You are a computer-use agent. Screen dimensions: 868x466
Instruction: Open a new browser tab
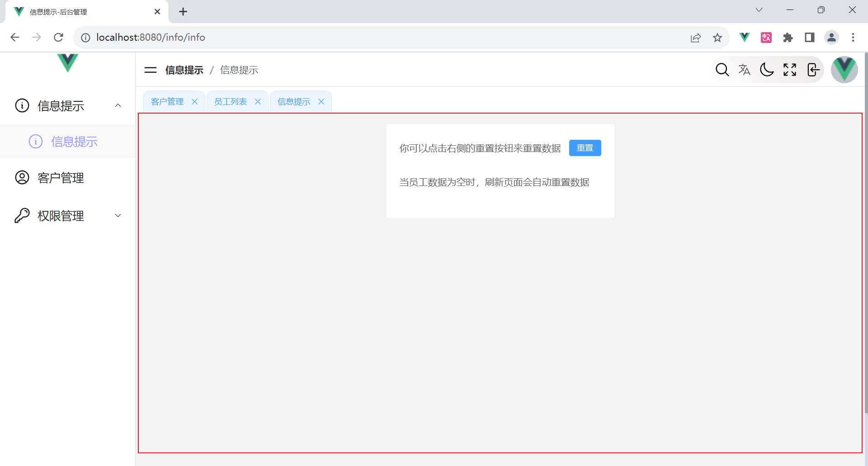[183, 12]
